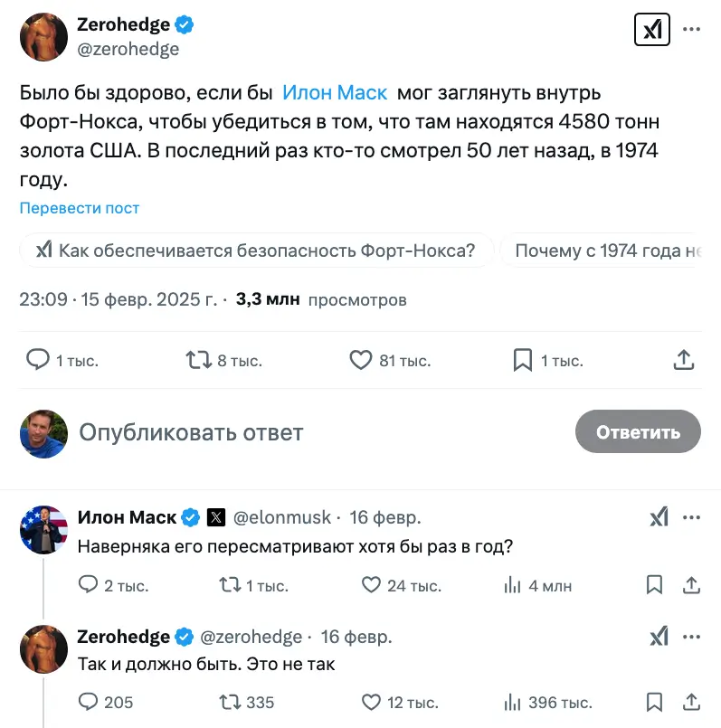721x728 pixels.
Task: Open three-dot menu on Elon Musk's reply
Action: [x=691, y=518]
